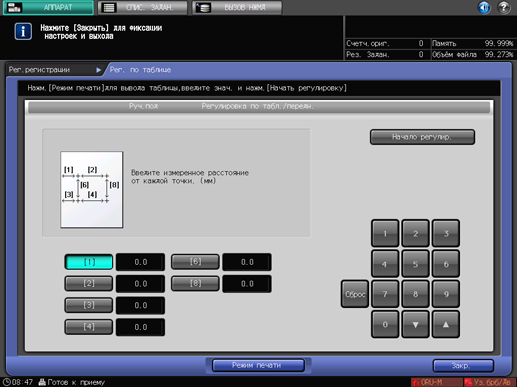Select measurement point [6] button
Viewport: 517px width, 387px height.
point(195,262)
